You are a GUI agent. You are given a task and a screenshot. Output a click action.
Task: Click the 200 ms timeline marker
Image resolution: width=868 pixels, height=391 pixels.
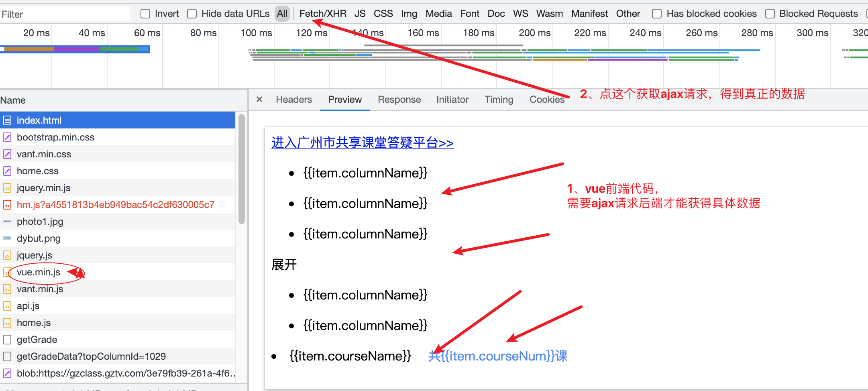(534, 33)
